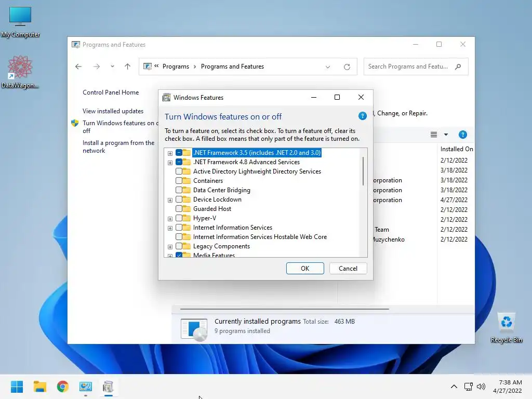Viewport: 532px width, 399px height.
Task: Expand the Hyper-V tree node
Action: pyautogui.click(x=170, y=219)
